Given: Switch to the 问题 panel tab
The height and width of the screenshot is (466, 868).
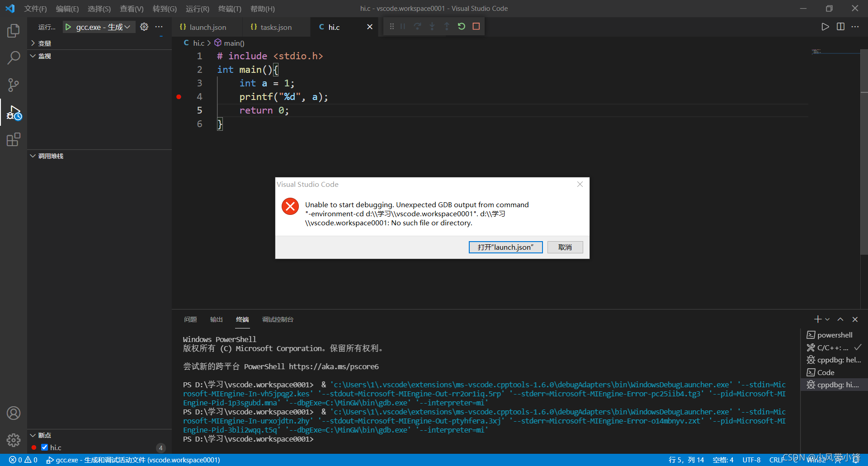Looking at the screenshot, I should tap(190, 319).
